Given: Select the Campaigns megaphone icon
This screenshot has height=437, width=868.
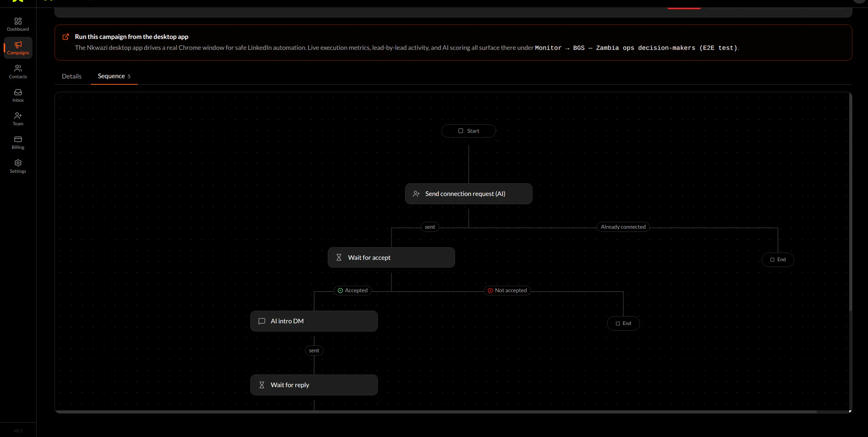Looking at the screenshot, I should click(x=18, y=45).
